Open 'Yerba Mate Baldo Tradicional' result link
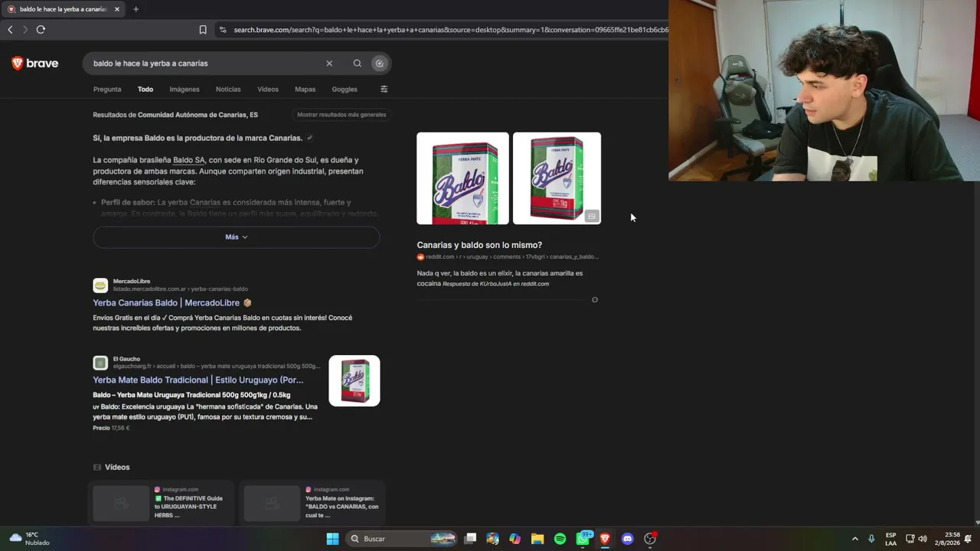The height and width of the screenshot is (551, 980). (x=198, y=380)
